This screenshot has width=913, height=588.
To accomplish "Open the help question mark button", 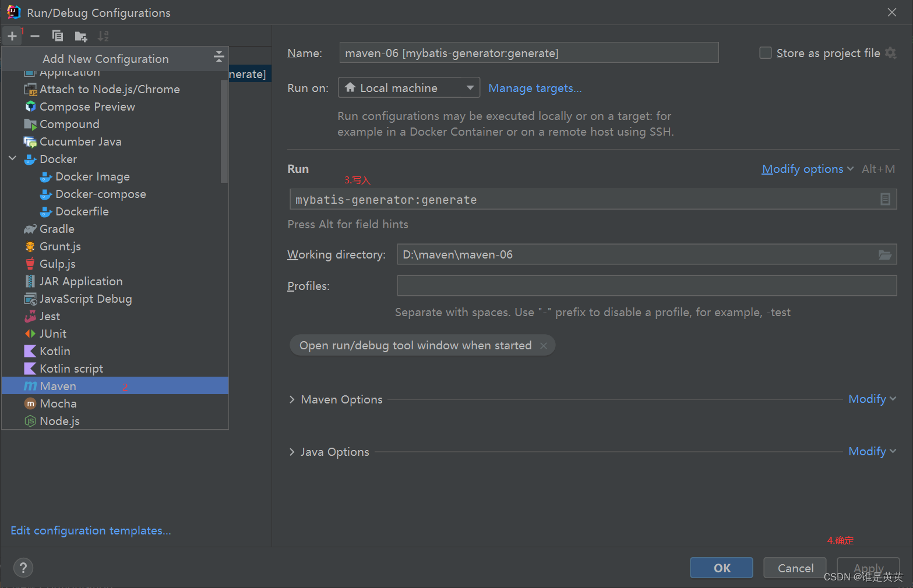I will point(23,568).
